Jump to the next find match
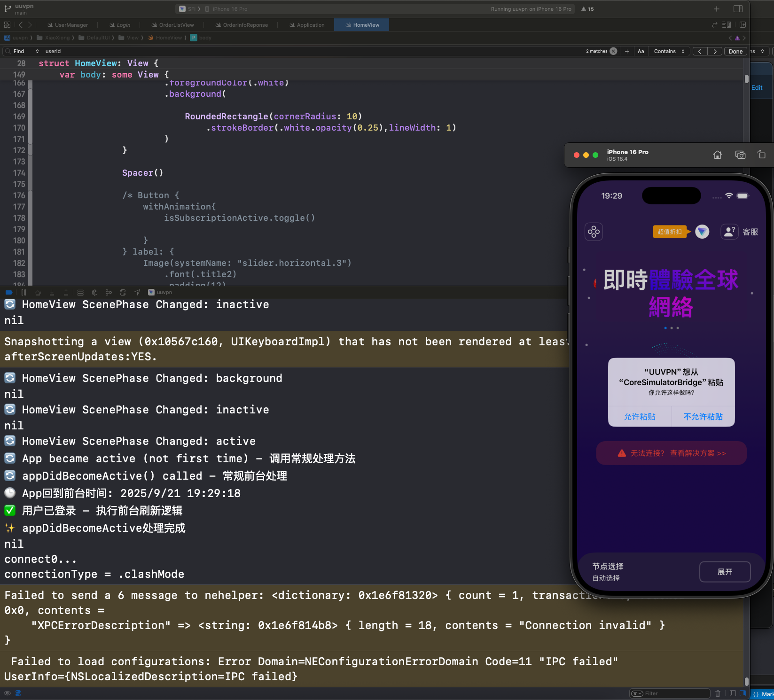 point(715,51)
